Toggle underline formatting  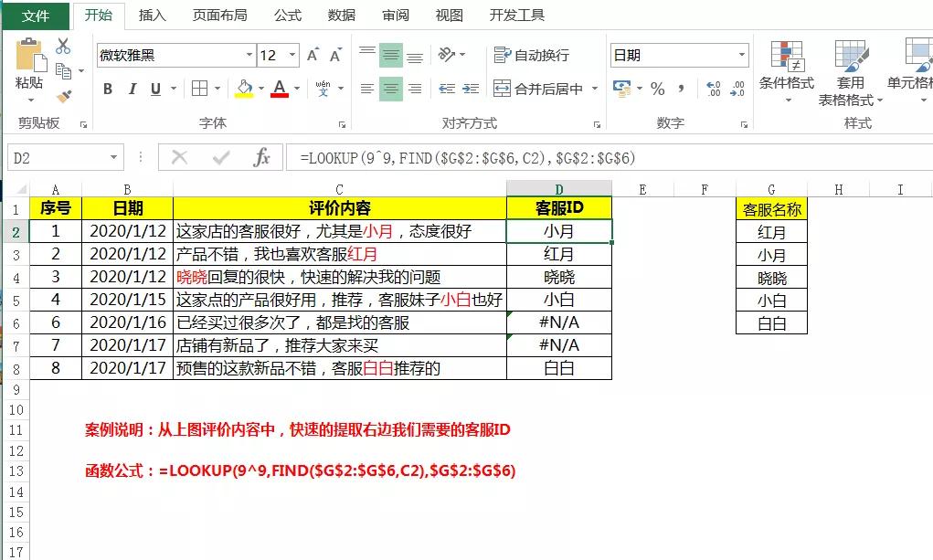click(x=154, y=89)
